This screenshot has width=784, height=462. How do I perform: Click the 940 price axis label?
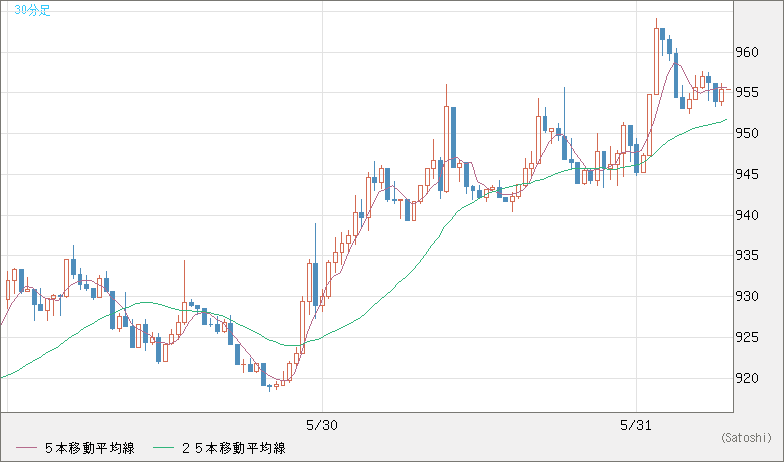point(746,215)
